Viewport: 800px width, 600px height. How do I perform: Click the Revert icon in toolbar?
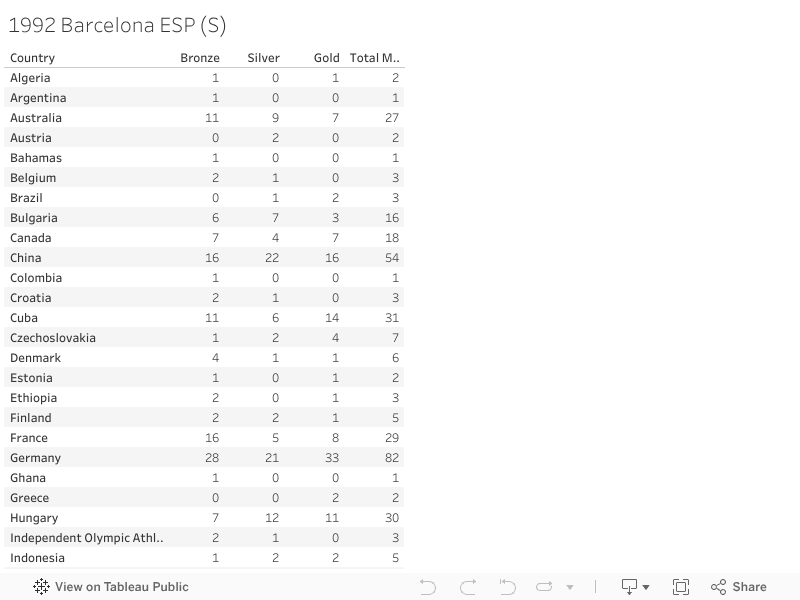[x=507, y=587]
